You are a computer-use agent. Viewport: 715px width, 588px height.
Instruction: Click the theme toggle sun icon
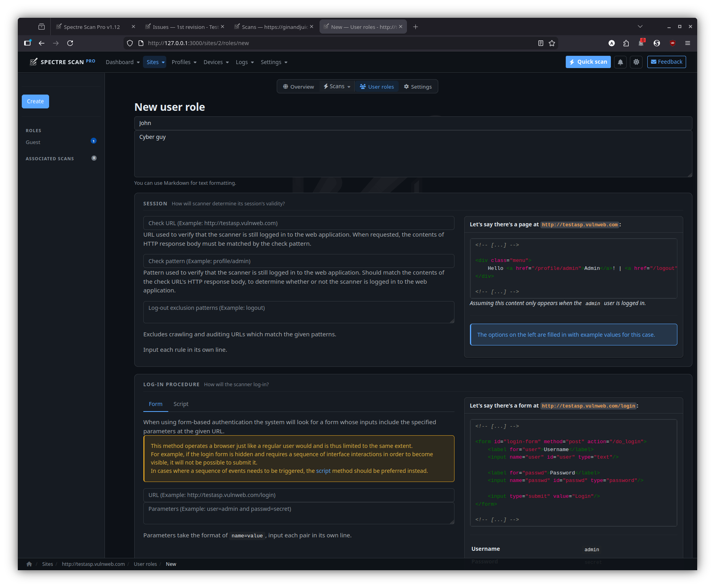click(636, 62)
